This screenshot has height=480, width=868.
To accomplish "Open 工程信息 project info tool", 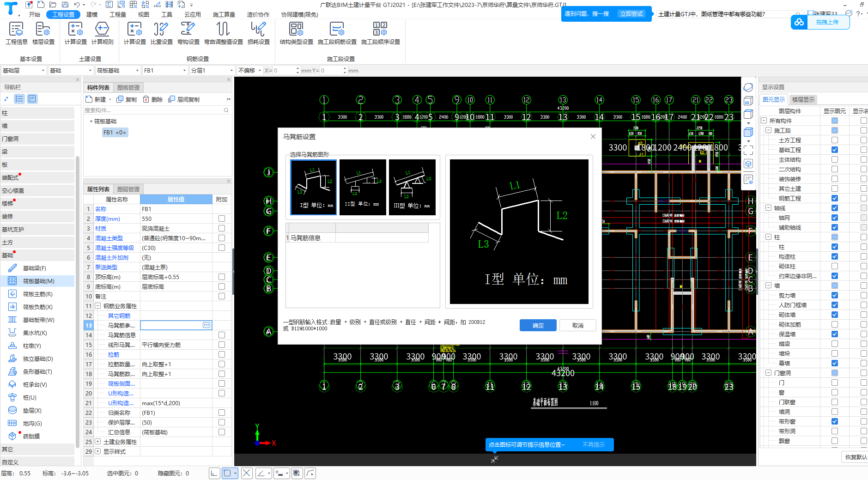I will click(16, 33).
